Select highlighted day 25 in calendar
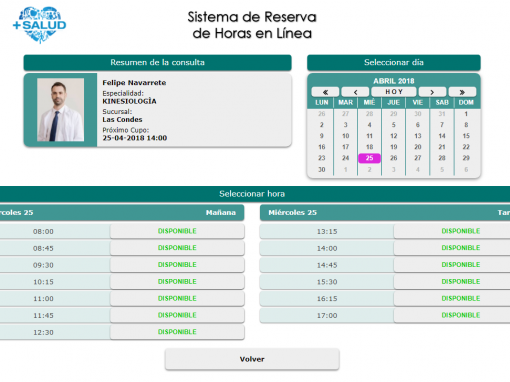The height and width of the screenshot is (382, 510). tap(369, 158)
